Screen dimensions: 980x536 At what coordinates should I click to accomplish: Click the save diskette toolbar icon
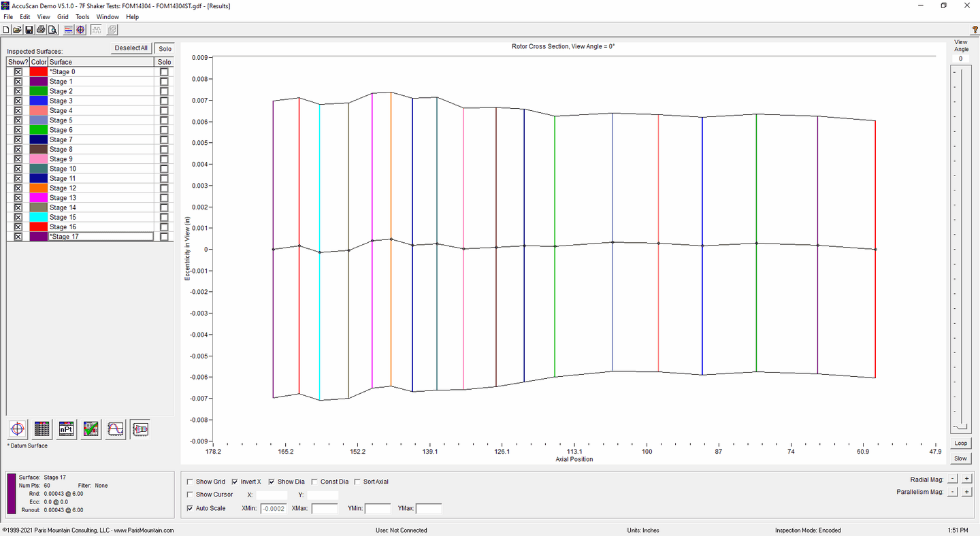29,29
